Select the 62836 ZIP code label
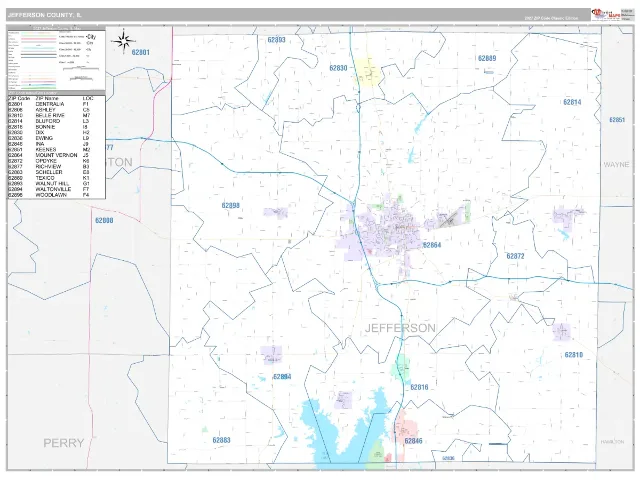 click(448, 458)
